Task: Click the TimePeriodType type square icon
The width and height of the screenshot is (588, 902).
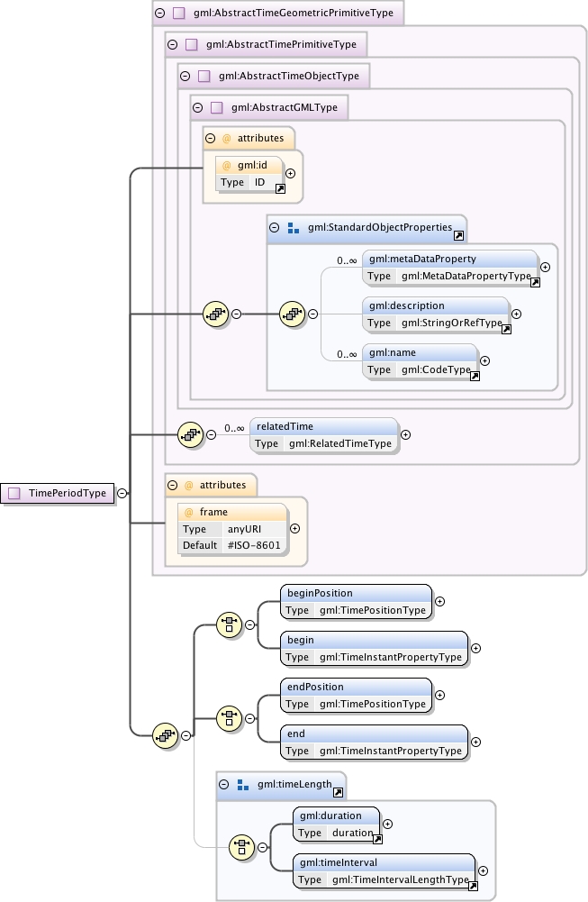Action: 14,493
